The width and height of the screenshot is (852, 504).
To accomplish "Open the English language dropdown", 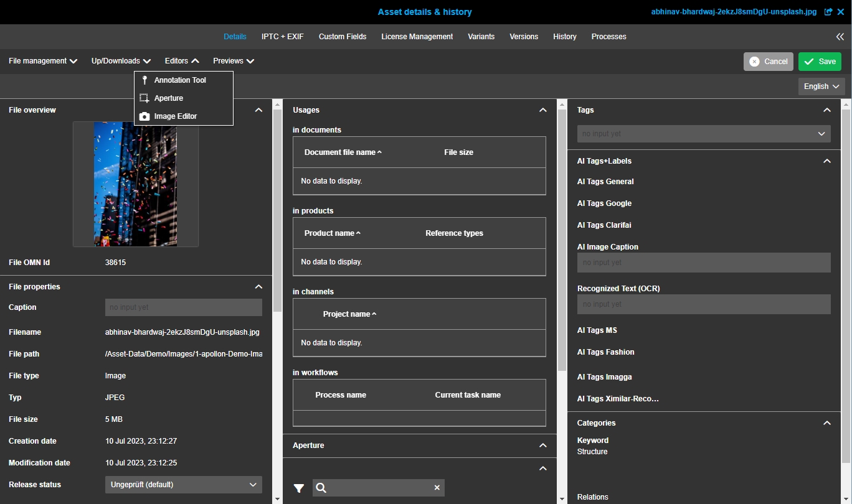I will pyautogui.click(x=821, y=86).
